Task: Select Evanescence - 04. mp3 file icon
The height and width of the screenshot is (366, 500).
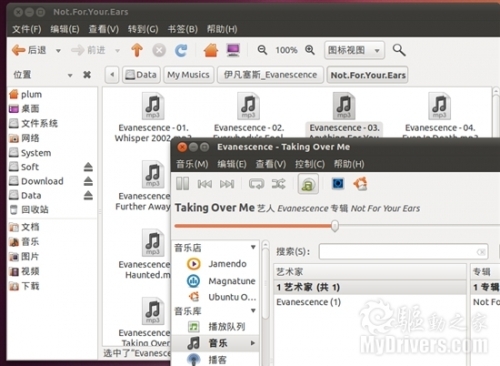Action: coord(440,106)
